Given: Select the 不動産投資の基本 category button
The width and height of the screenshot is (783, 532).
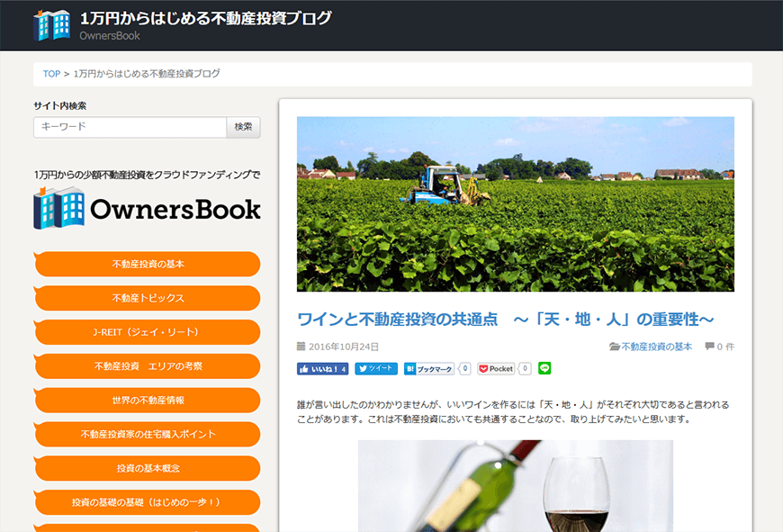Looking at the screenshot, I should pos(148,264).
